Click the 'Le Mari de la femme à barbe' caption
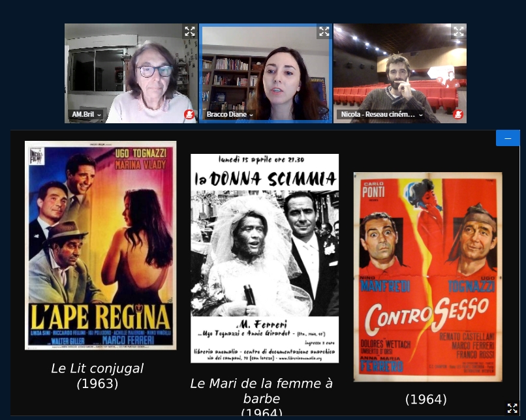The image size is (526, 420). 261,391
